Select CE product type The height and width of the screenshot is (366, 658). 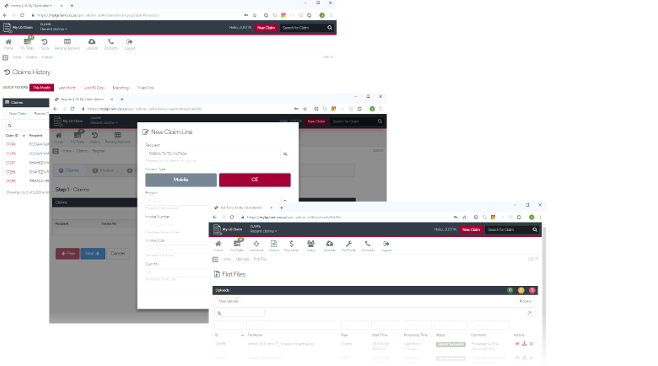(255, 180)
